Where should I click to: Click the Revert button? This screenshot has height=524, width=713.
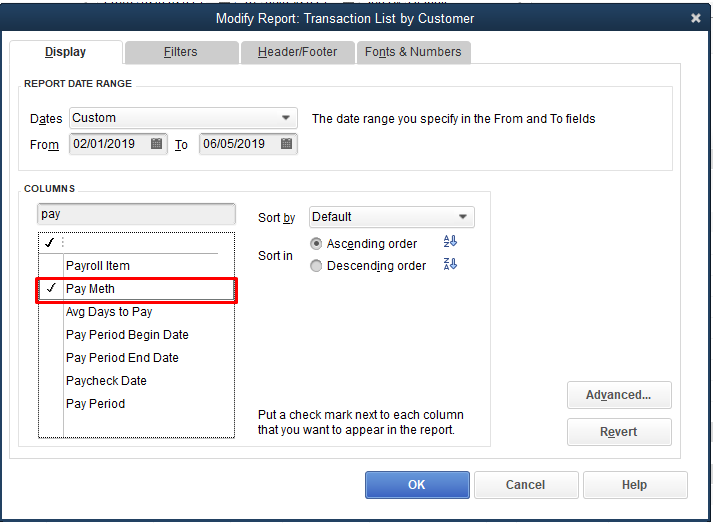click(x=618, y=432)
